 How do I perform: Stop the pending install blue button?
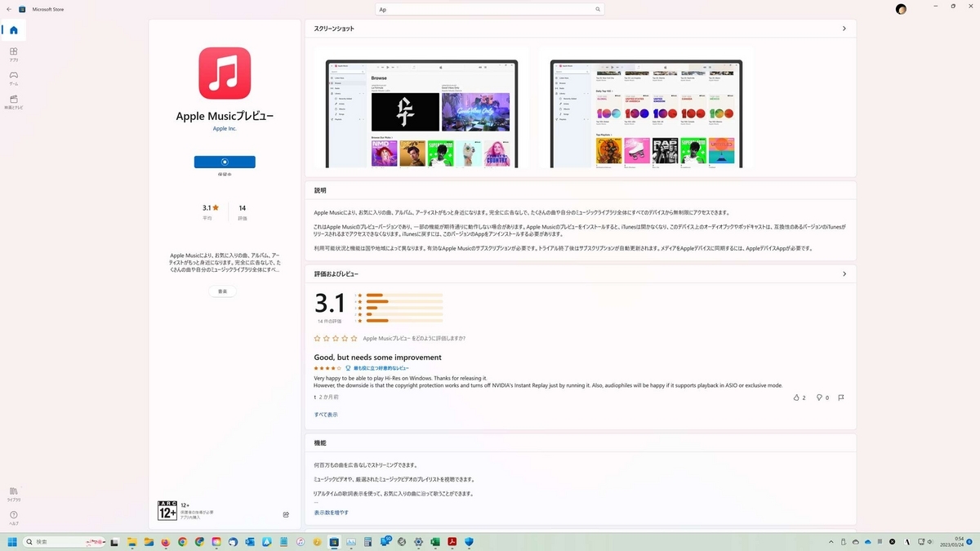[x=225, y=162]
